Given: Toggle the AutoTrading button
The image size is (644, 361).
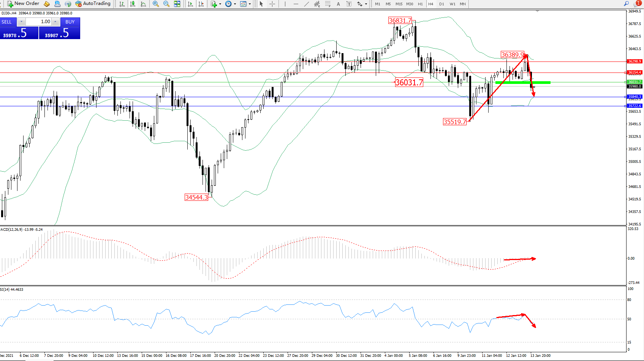Looking at the screenshot, I should (x=93, y=4).
